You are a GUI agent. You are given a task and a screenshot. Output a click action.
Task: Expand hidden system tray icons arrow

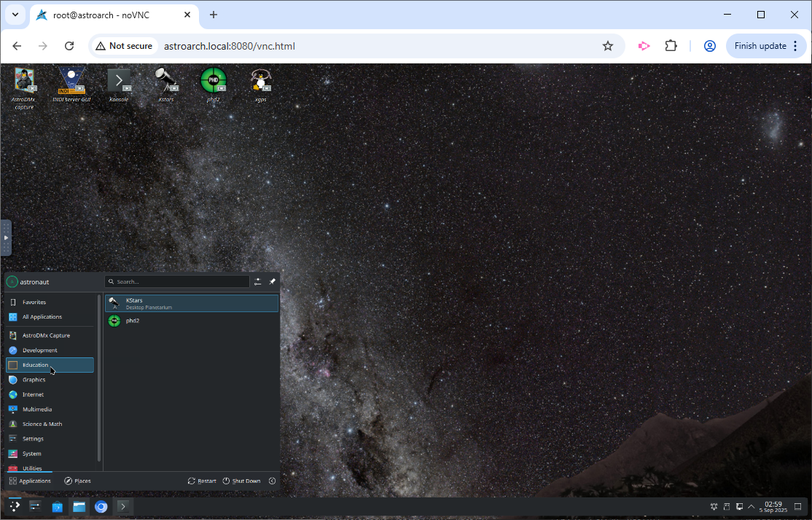tap(752, 507)
